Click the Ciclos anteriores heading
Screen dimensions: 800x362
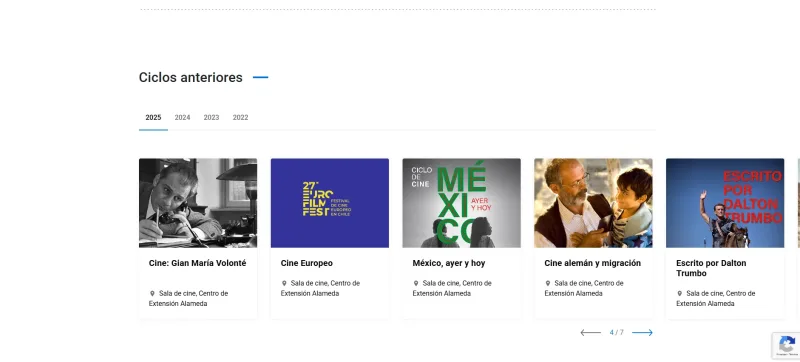pyautogui.click(x=191, y=77)
